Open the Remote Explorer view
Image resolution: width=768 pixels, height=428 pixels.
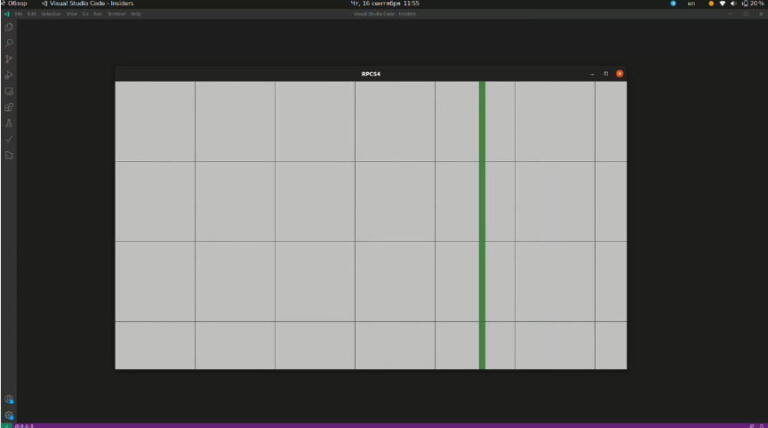click(x=9, y=91)
